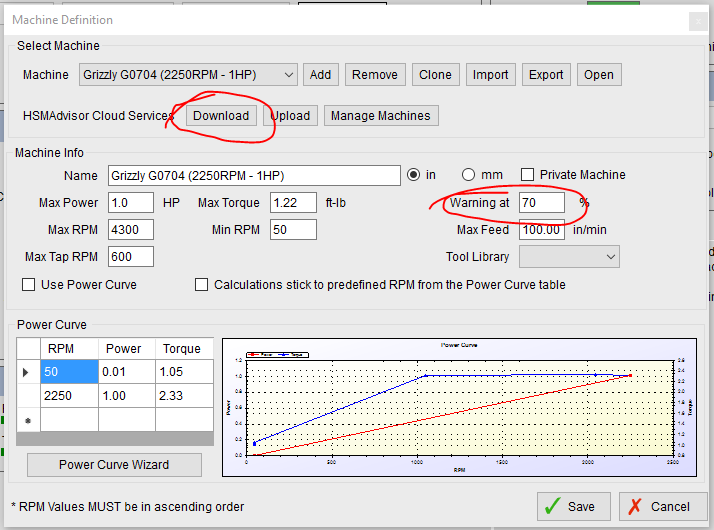Click the Download cloud services button
The height and width of the screenshot is (530, 714).
click(221, 115)
